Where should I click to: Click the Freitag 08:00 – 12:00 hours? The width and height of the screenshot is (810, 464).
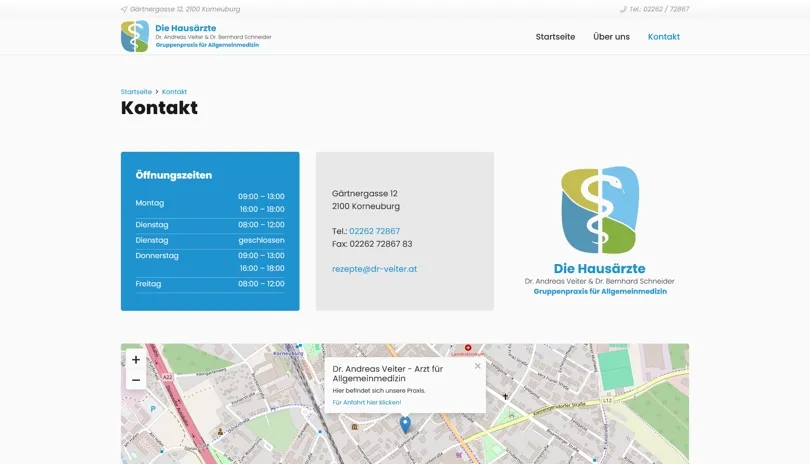[261, 284]
